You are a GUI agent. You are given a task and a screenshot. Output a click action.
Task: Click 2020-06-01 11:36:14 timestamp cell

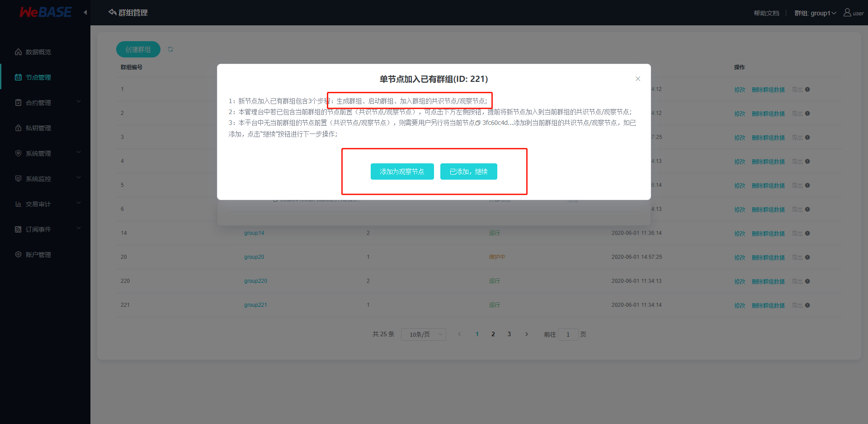pyautogui.click(x=637, y=233)
